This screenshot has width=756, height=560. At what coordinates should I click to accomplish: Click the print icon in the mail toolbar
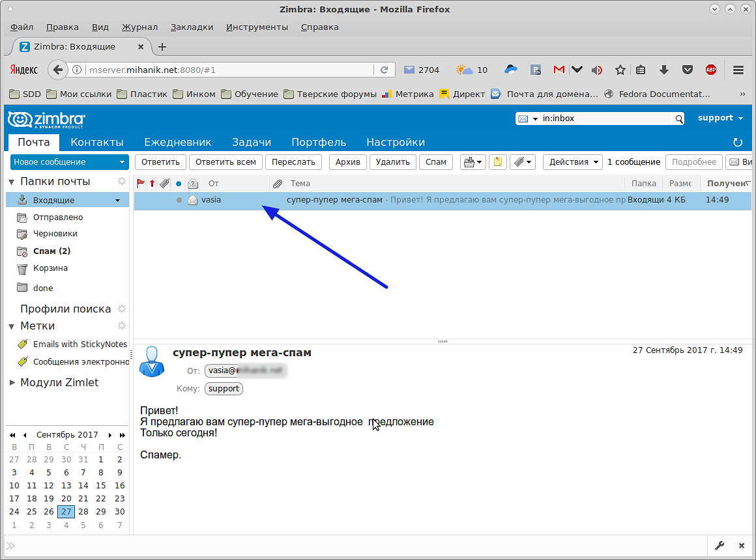472,162
